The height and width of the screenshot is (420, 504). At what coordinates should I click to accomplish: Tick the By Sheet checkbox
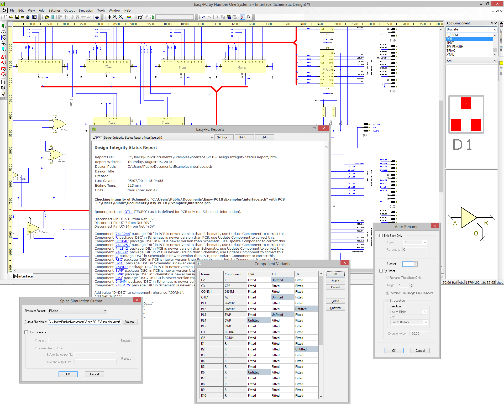pyautogui.click(x=381, y=271)
